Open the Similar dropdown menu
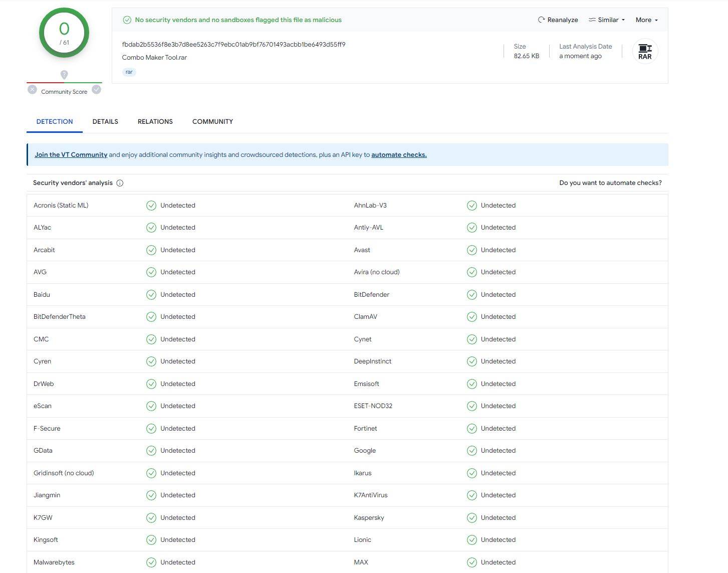This screenshot has height=573, width=728. 607,20
